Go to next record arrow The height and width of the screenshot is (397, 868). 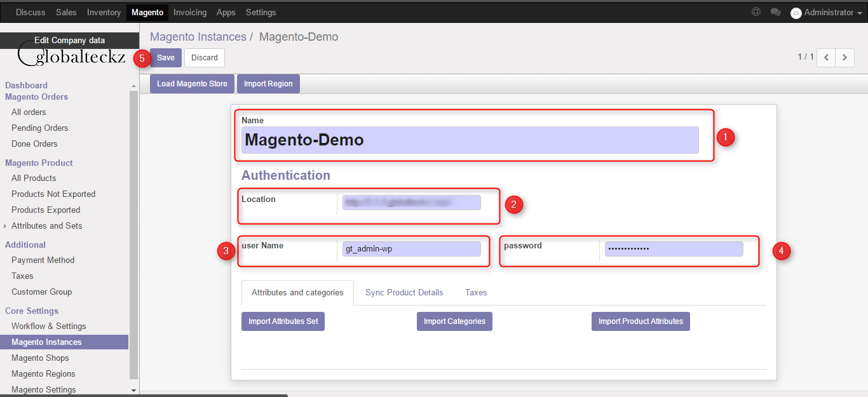(x=844, y=57)
